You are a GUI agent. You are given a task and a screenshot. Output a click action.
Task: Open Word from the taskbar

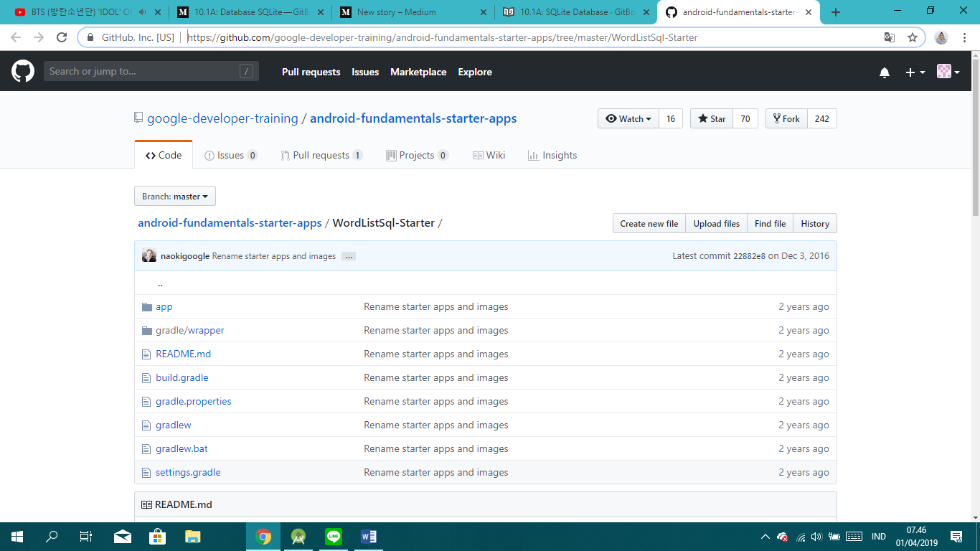pos(369,536)
